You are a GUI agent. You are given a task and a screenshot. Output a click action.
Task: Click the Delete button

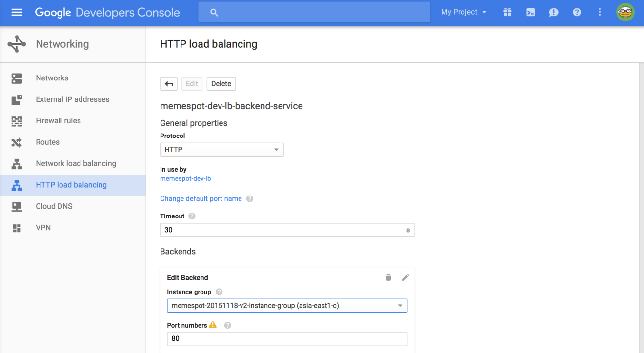coord(221,83)
